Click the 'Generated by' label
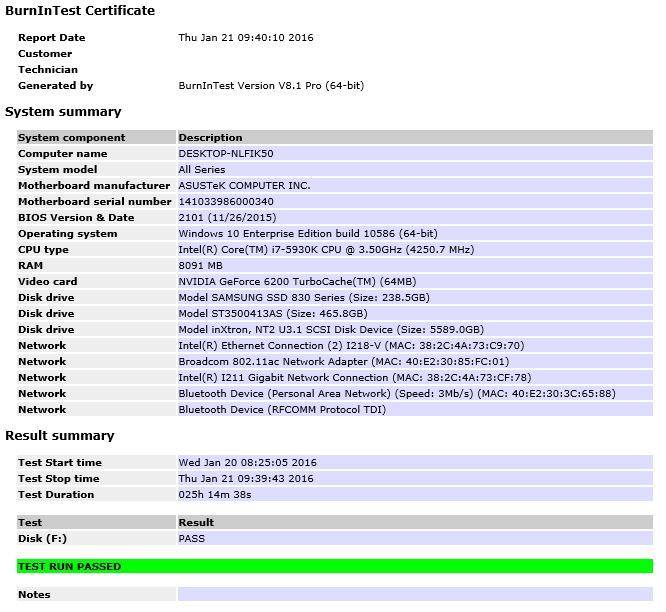The height and width of the screenshot is (612, 666). pyautogui.click(x=56, y=86)
